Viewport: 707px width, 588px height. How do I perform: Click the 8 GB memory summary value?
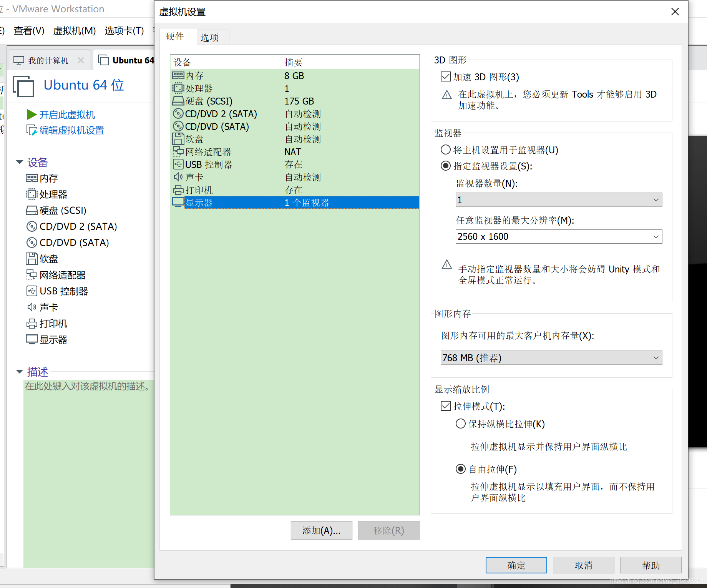pyautogui.click(x=294, y=76)
